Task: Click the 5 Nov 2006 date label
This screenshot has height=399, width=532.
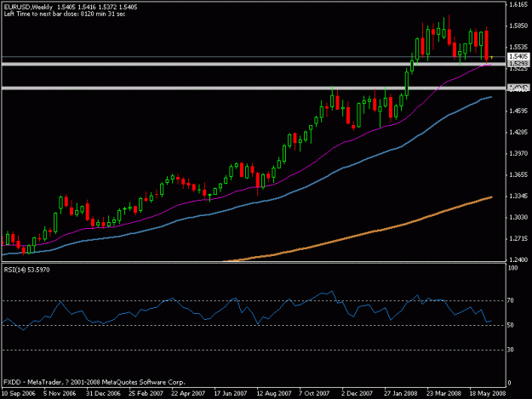Action: click(x=60, y=394)
